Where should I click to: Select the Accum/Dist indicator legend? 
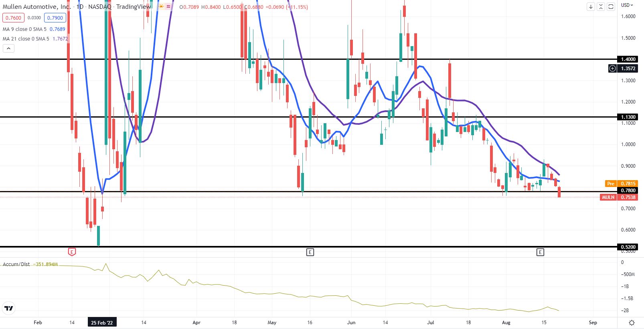tap(16, 264)
